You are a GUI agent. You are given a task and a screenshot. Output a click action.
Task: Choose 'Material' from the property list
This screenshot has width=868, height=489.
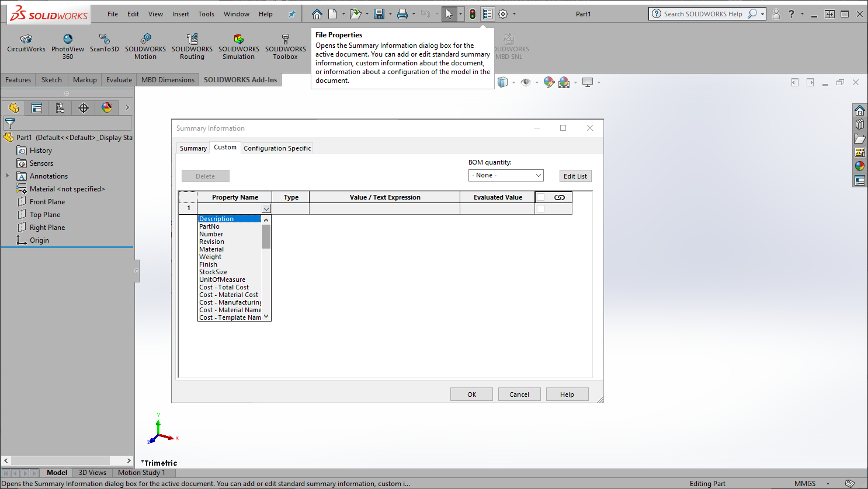[230, 249]
